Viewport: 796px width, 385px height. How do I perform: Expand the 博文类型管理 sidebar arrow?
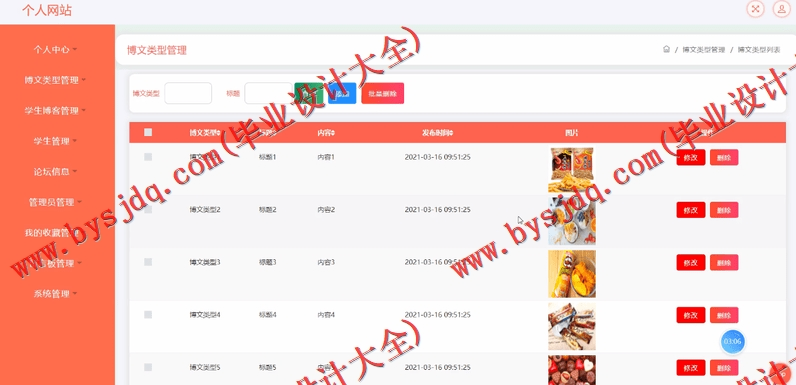(84, 80)
